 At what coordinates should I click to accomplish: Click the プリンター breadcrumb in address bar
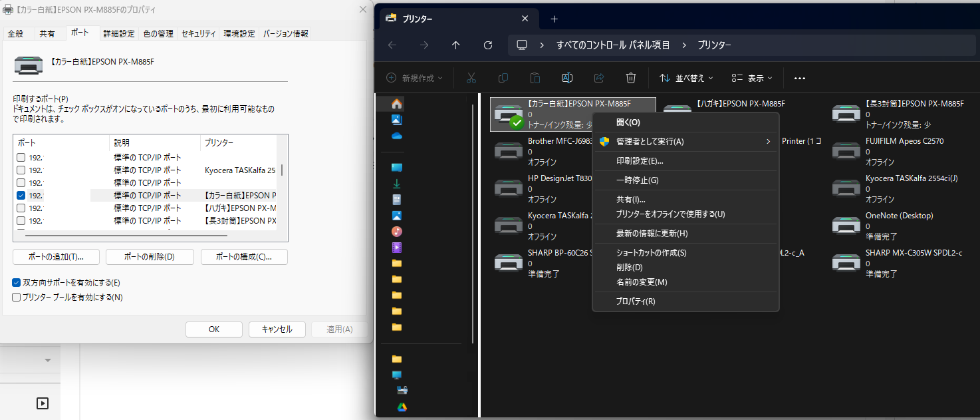(714, 45)
